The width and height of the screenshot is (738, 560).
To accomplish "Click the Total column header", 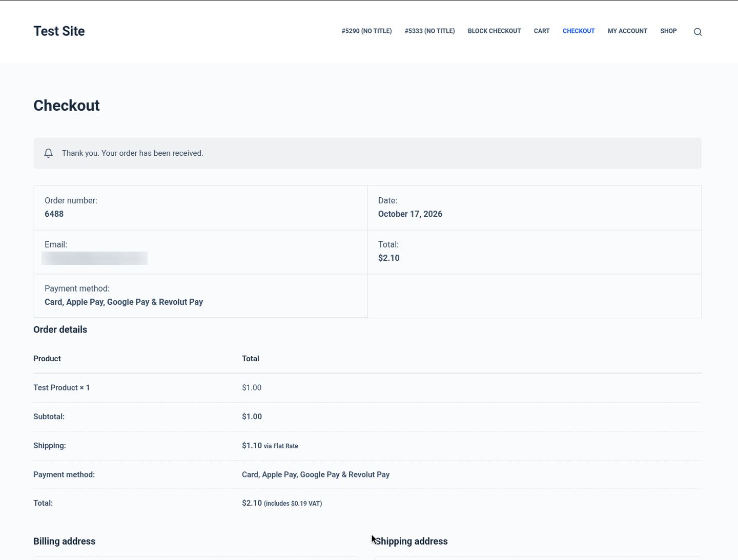I will click(250, 359).
